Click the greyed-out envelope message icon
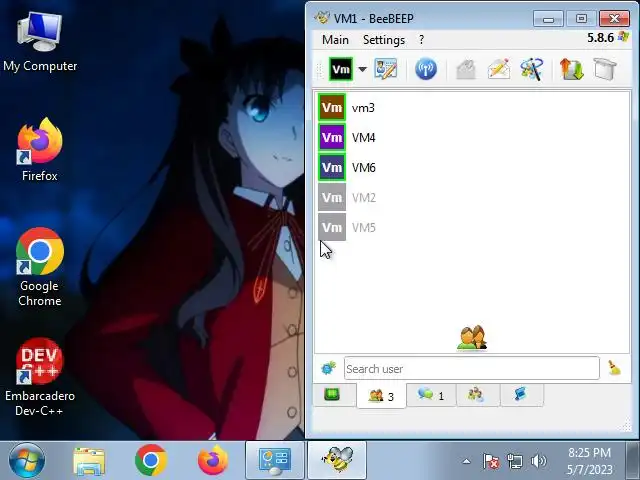 click(466, 69)
